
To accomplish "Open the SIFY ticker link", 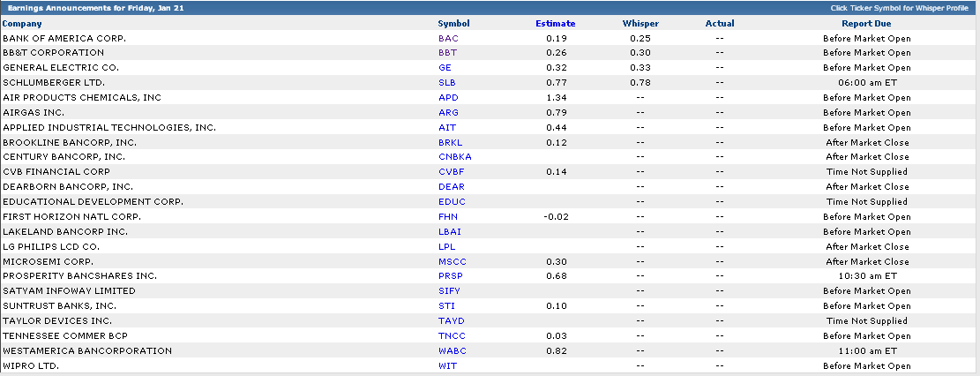I will coord(449,291).
